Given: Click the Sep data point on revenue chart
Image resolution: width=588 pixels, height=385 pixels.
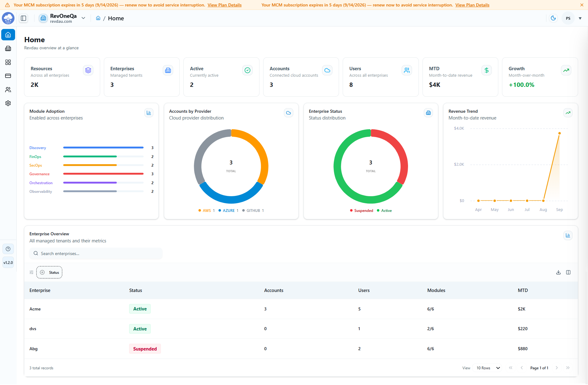Looking at the screenshot, I should tap(560, 133).
